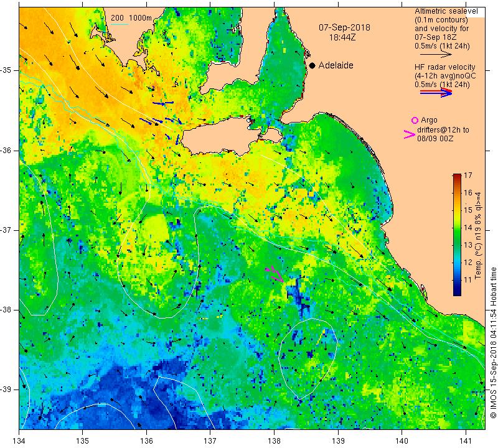
Task: Click the 18:44Z time text
Action: tap(342, 37)
